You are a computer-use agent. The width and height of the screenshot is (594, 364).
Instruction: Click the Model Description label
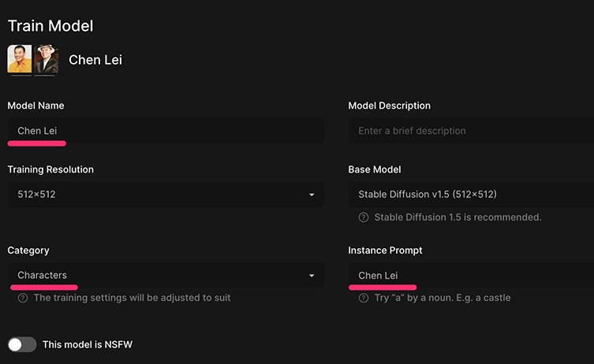click(389, 106)
